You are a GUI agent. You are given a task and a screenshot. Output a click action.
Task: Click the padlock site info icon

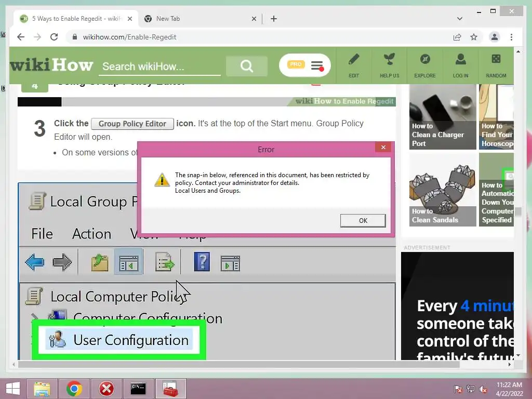coord(75,37)
